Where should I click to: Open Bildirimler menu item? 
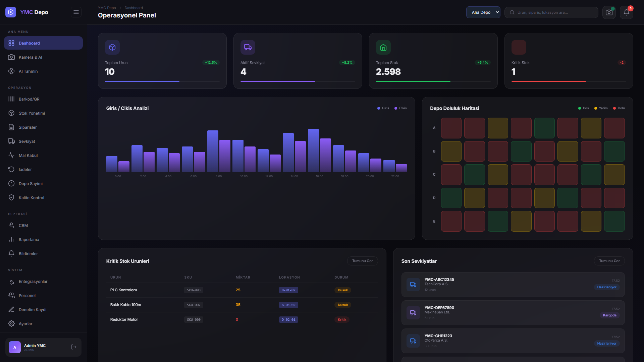(43, 253)
